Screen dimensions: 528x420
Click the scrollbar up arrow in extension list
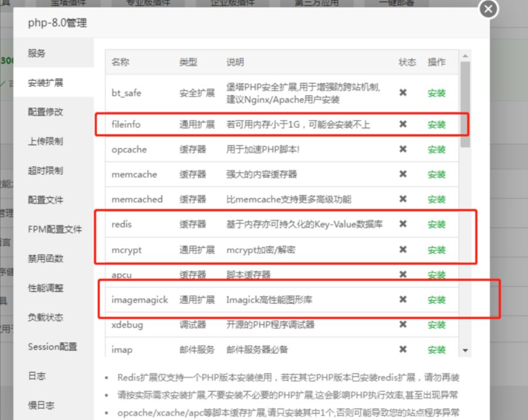466,56
